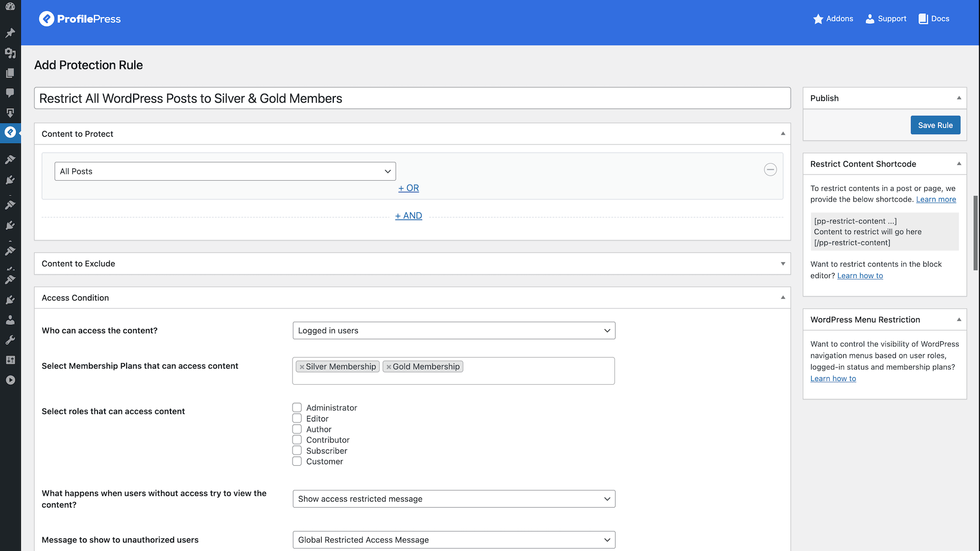Click the + OR link to add condition
The height and width of the screenshot is (551, 980).
[408, 188]
